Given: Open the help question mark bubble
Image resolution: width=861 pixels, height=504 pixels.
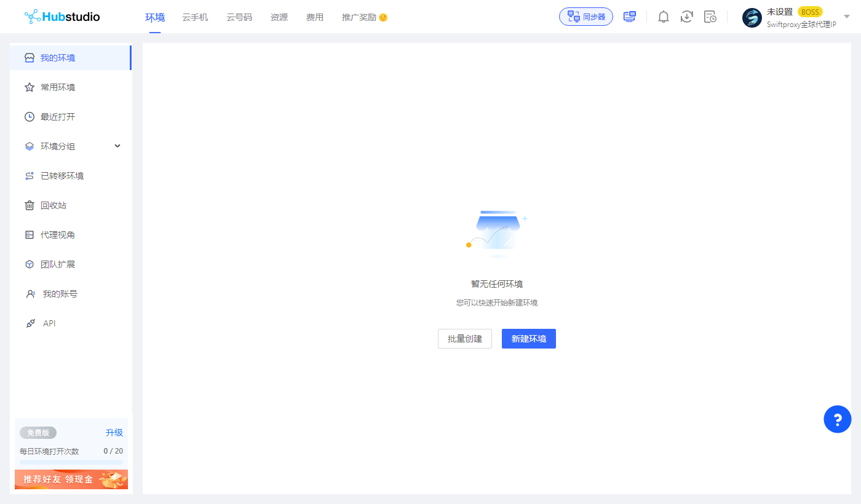Looking at the screenshot, I should pos(837,419).
